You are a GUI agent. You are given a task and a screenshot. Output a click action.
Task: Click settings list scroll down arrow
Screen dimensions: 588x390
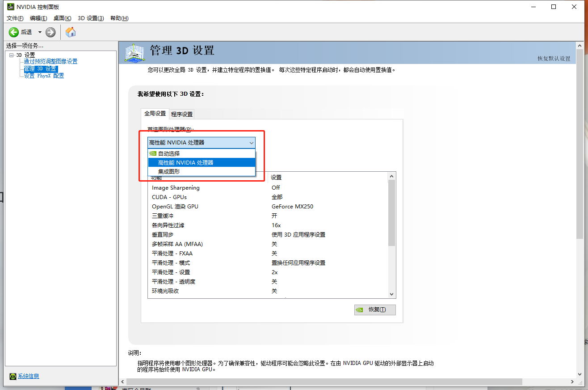point(391,294)
